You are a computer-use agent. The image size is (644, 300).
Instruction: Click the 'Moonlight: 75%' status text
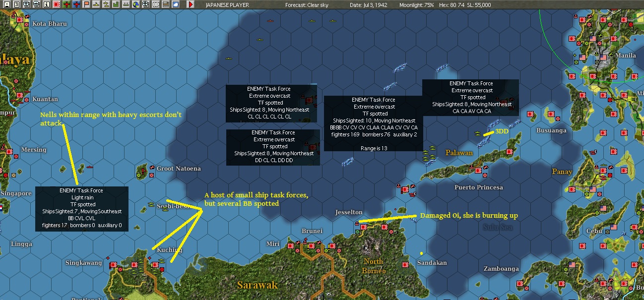coord(418,5)
